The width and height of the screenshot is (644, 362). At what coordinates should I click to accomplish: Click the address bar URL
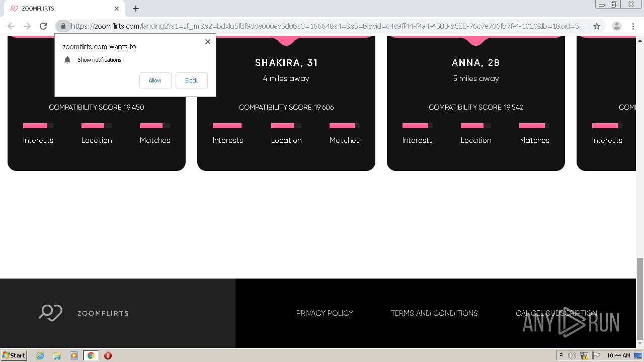(x=328, y=26)
